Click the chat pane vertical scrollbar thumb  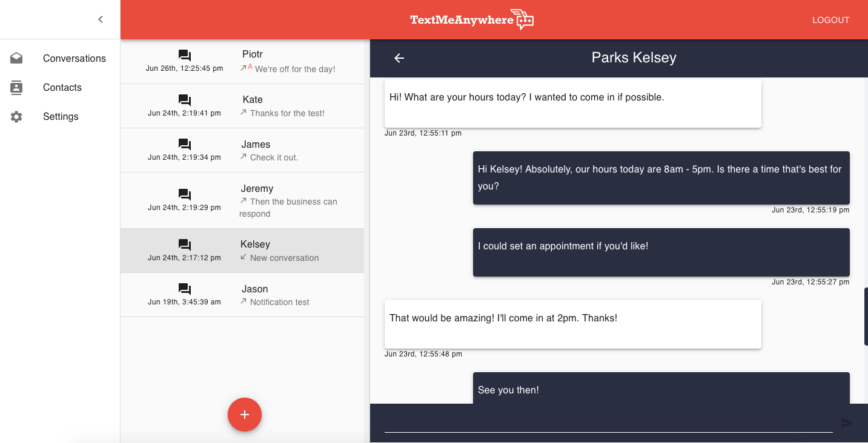(866, 317)
